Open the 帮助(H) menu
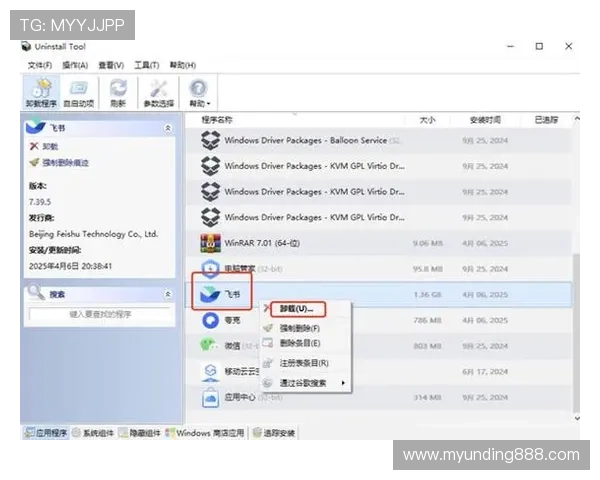Viewport: 600px width, 480px height. (183, 65)
